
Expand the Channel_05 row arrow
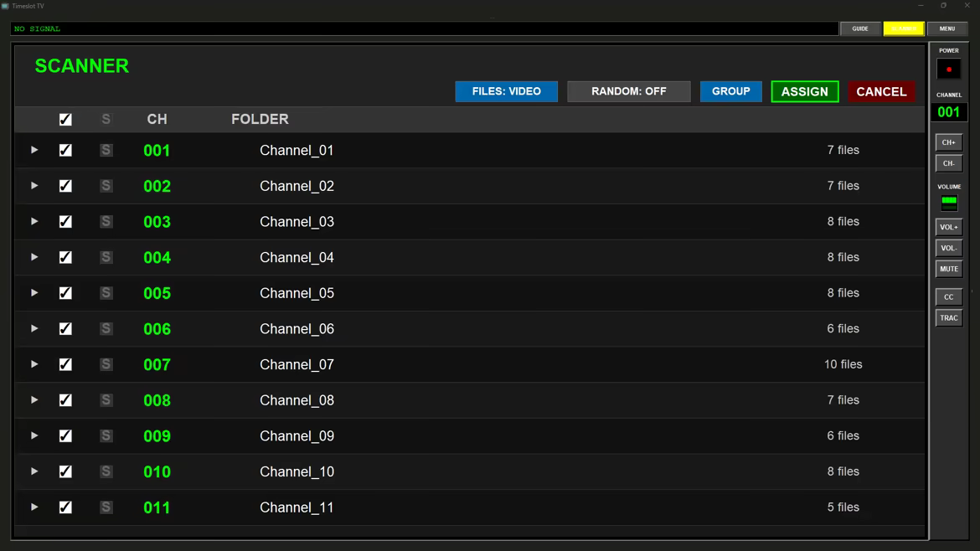point(34,292)
